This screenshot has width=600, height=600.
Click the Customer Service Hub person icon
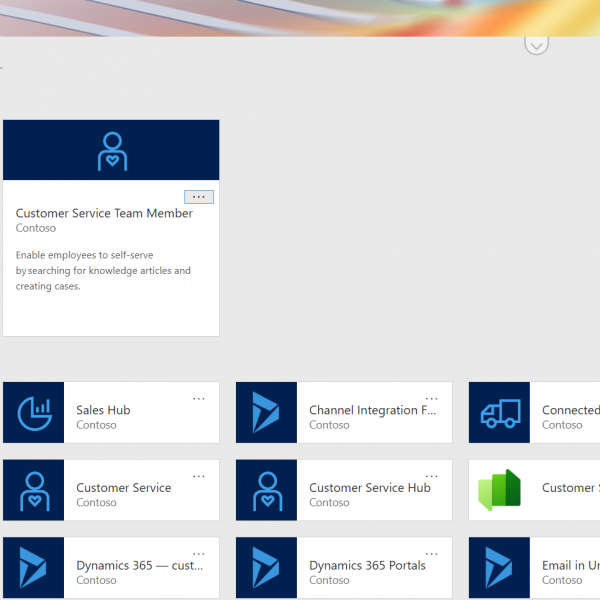coord(267,491)
